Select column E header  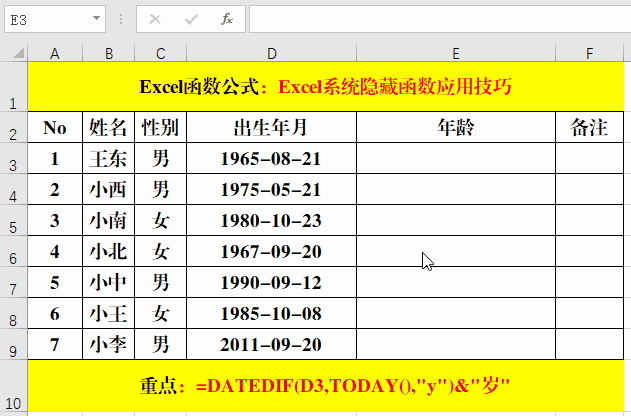point(456,53)
